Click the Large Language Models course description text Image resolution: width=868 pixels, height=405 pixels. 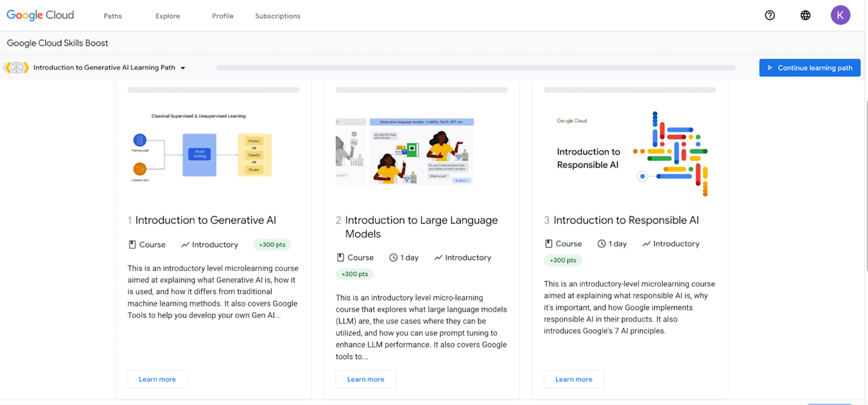[422, 327]
